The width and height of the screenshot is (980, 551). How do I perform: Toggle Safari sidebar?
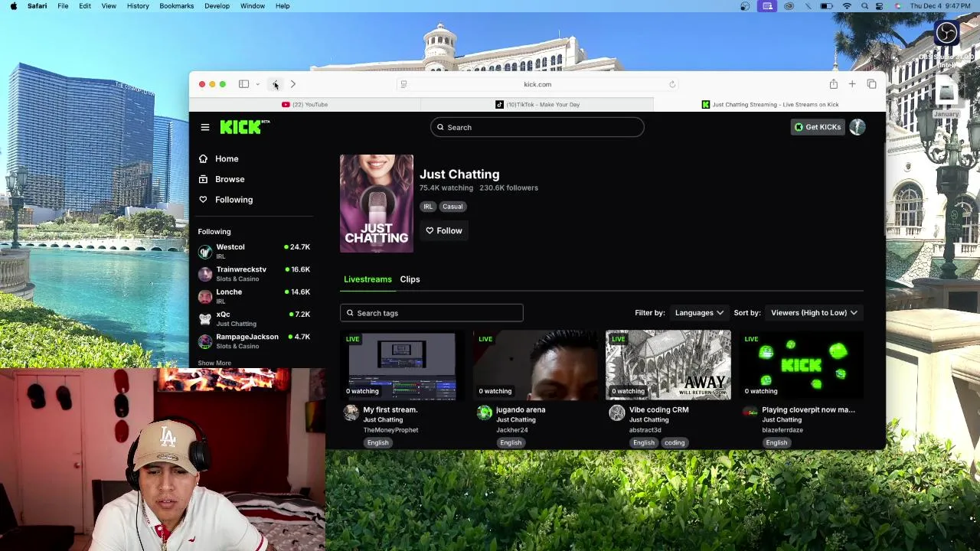[243, 84]
